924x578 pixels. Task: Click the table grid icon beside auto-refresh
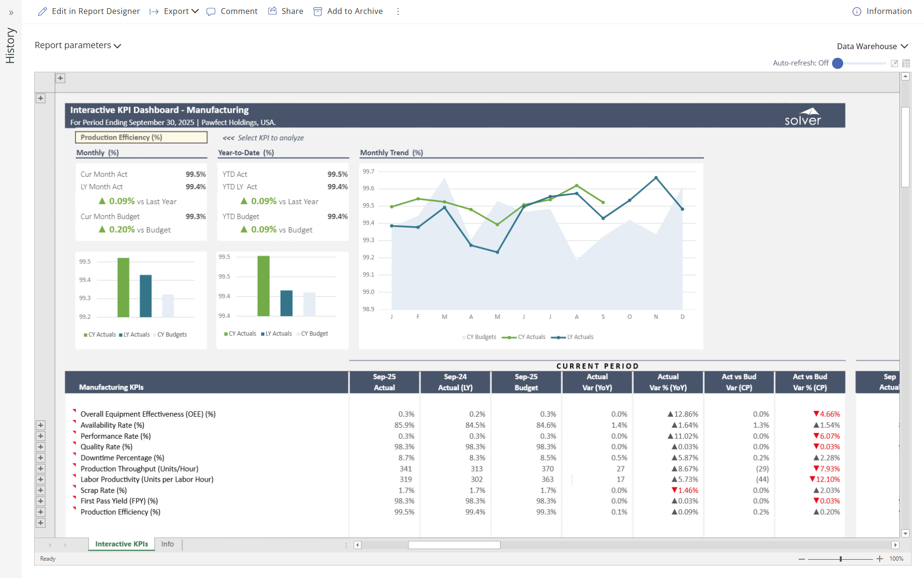click(906, 63)
